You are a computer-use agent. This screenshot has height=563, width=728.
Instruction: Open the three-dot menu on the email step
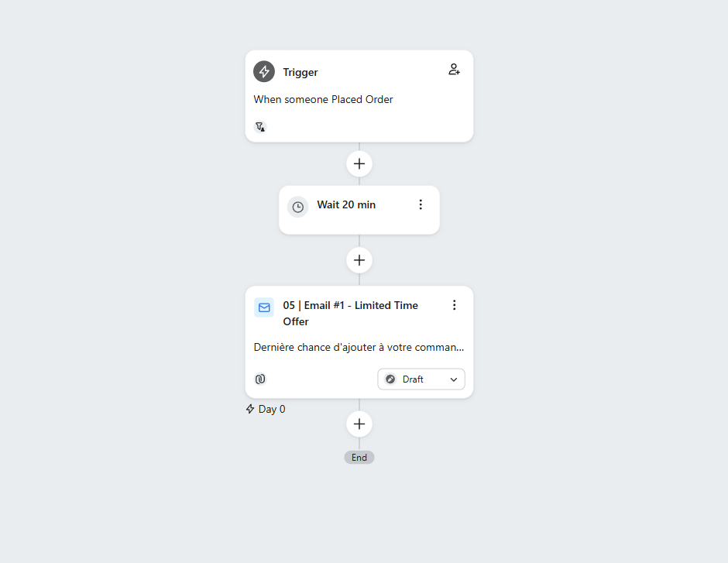tap(455, 305)
